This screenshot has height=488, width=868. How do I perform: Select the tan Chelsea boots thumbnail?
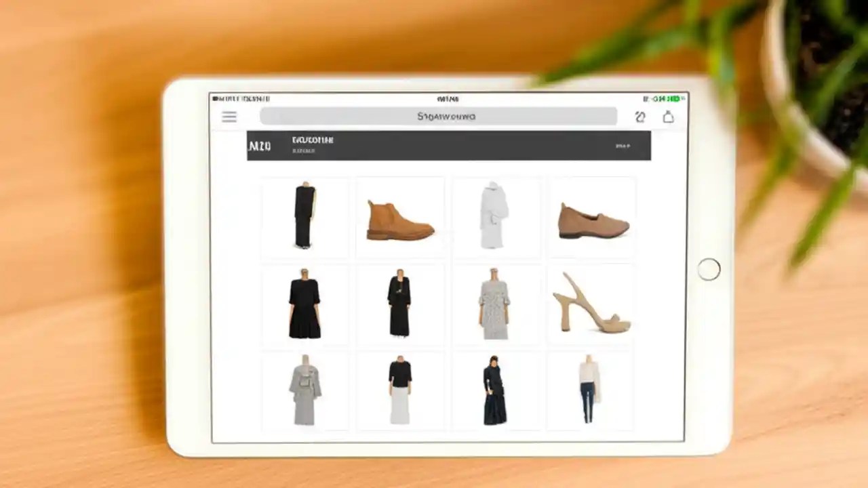point(400,216)
